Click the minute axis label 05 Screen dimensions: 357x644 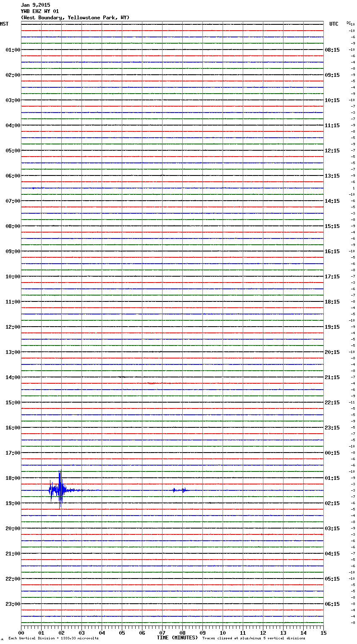pyautogui.click(x=122, y=633)
